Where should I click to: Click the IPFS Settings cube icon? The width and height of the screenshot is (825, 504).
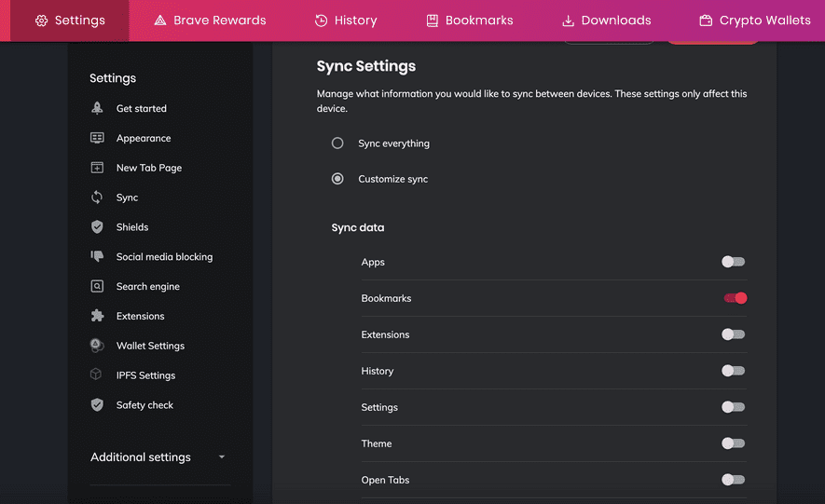click(97, 375)
